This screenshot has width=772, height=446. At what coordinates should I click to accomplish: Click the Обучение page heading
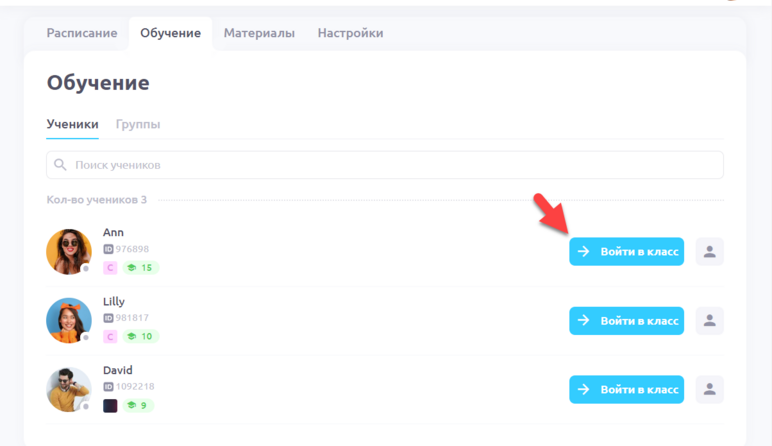[x=98, y=83]
